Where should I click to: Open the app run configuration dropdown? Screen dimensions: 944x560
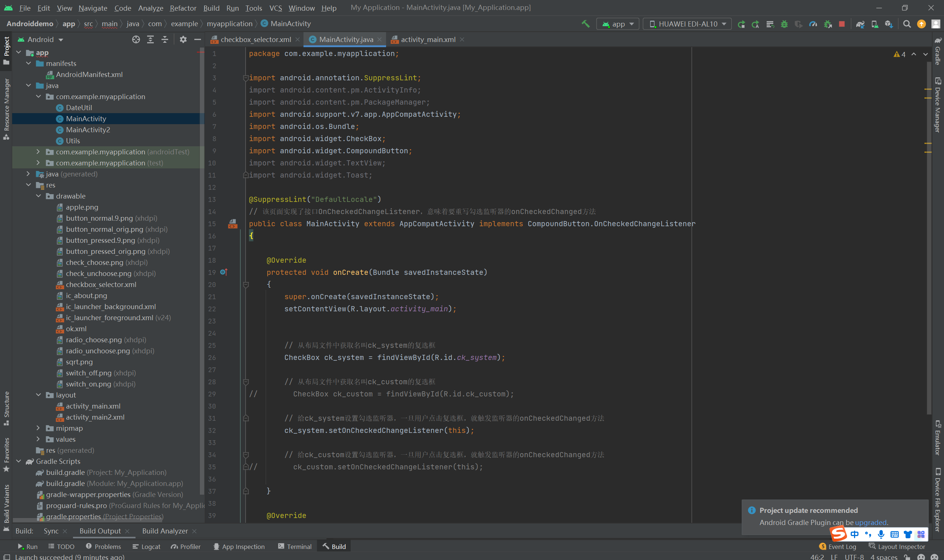[618, 24]
